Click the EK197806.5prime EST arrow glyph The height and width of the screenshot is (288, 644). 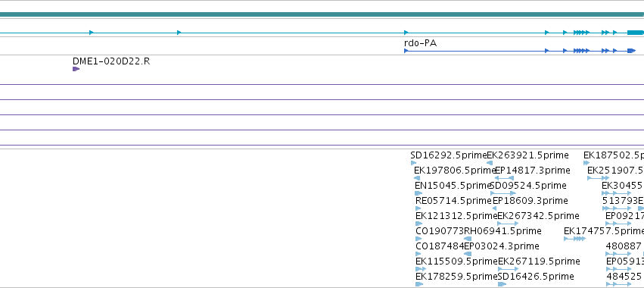pyautogui.click(x=417, y=178)
